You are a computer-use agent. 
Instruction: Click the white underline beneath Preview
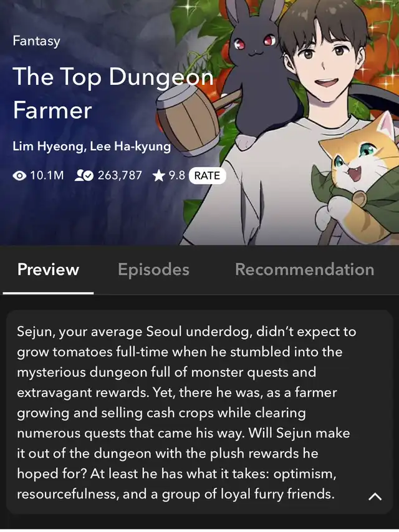pyautogui.click(x=48, y=293)
